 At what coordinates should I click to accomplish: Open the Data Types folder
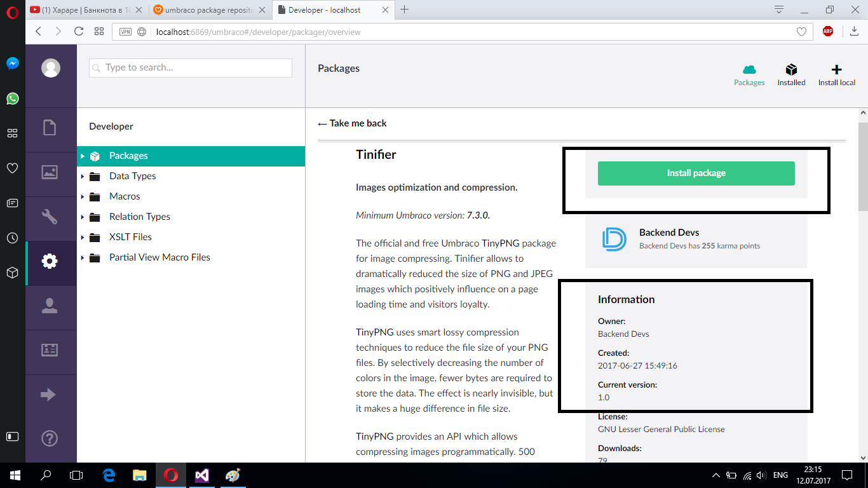[x=132, y=176]
